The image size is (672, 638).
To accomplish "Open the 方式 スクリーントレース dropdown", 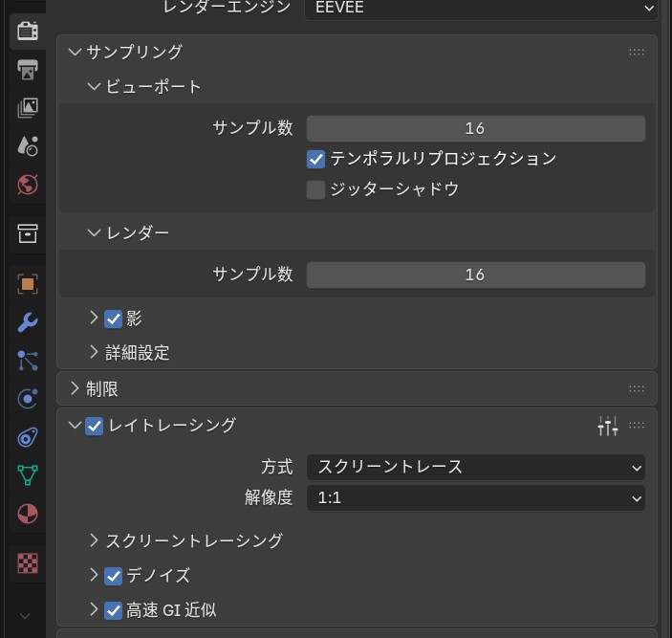I will [x=475, y=467].
